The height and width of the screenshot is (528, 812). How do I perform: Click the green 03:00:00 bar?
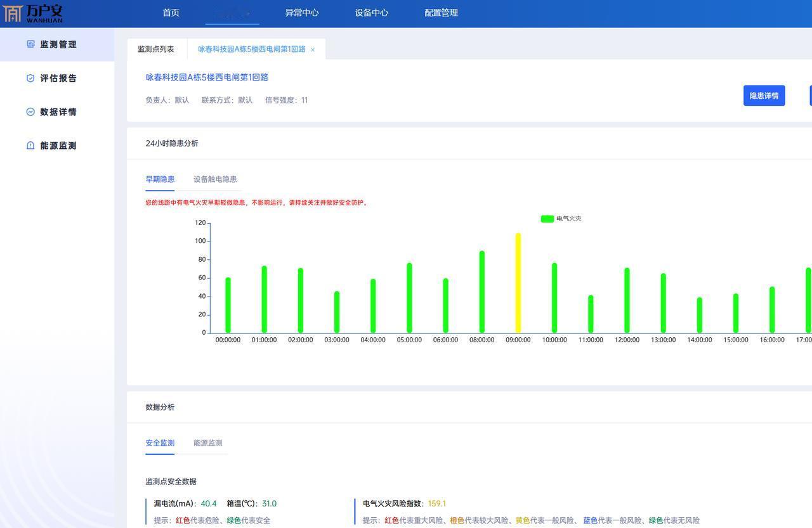pos(337,312)
